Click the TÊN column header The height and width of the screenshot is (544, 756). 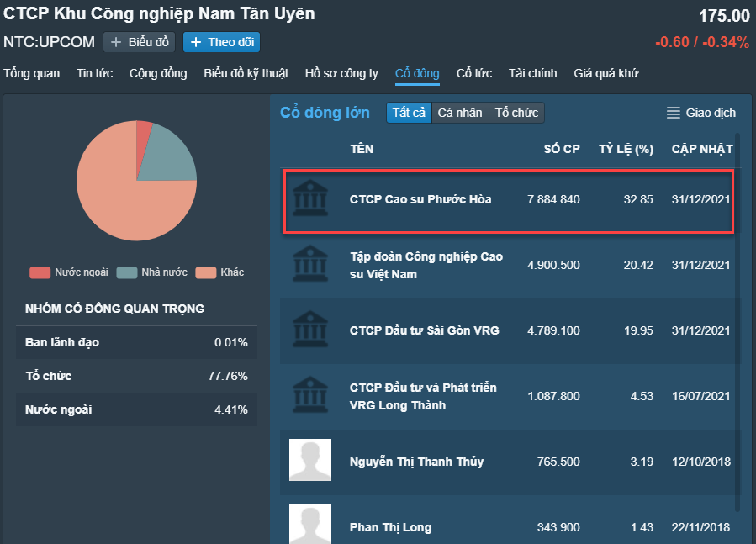[362, 149]
